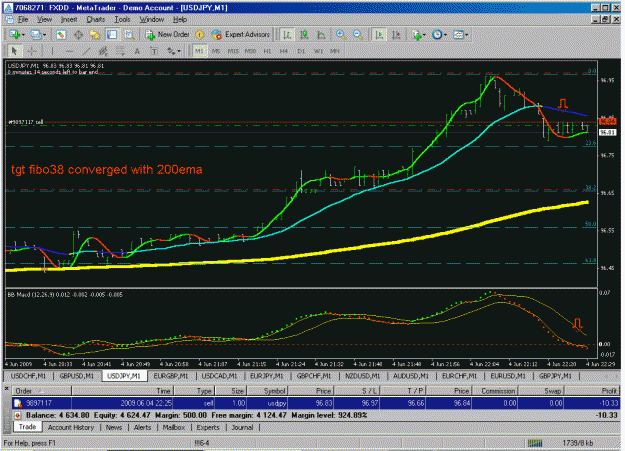Screen dimensions: 625x451
Task: Select order 9897117 row in terminal
Action: (316, 403)
